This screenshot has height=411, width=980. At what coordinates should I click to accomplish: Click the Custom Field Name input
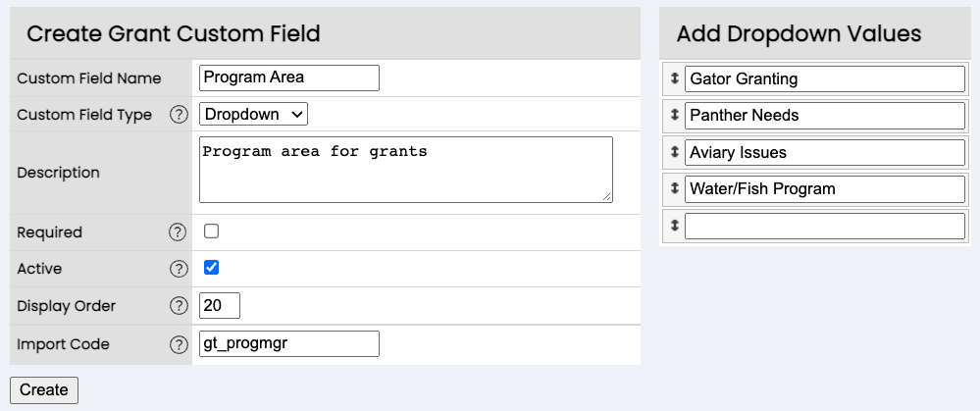coord(289,78)
